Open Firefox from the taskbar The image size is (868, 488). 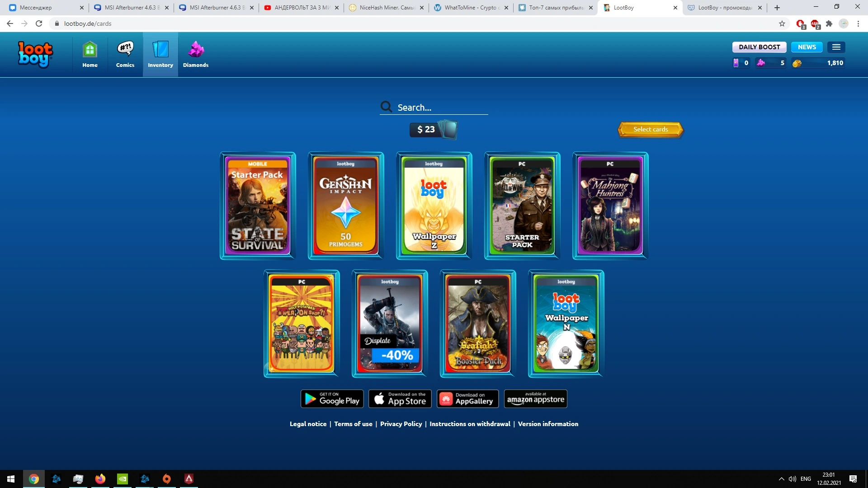[100, 479]
